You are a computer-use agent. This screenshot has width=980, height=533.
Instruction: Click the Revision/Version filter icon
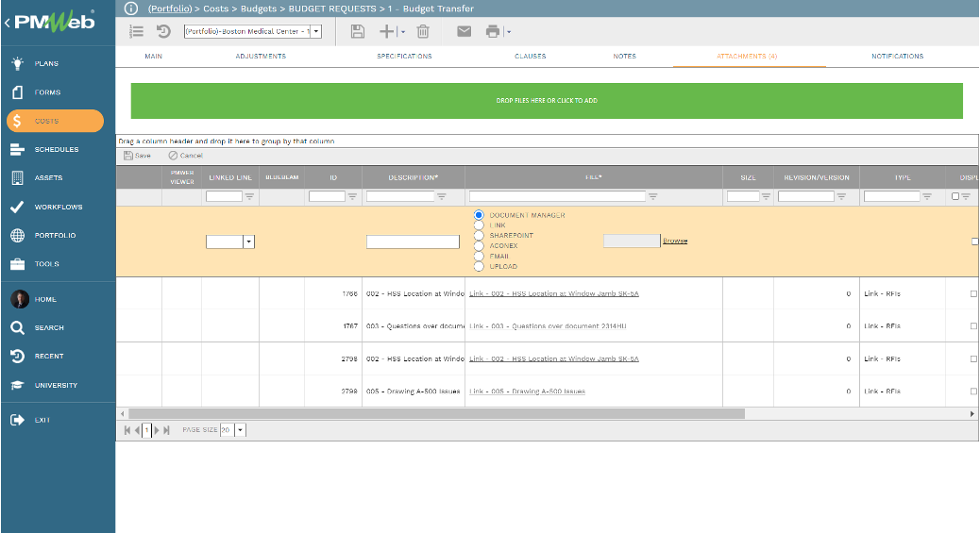pyautogui.click(x=842, y=196)
